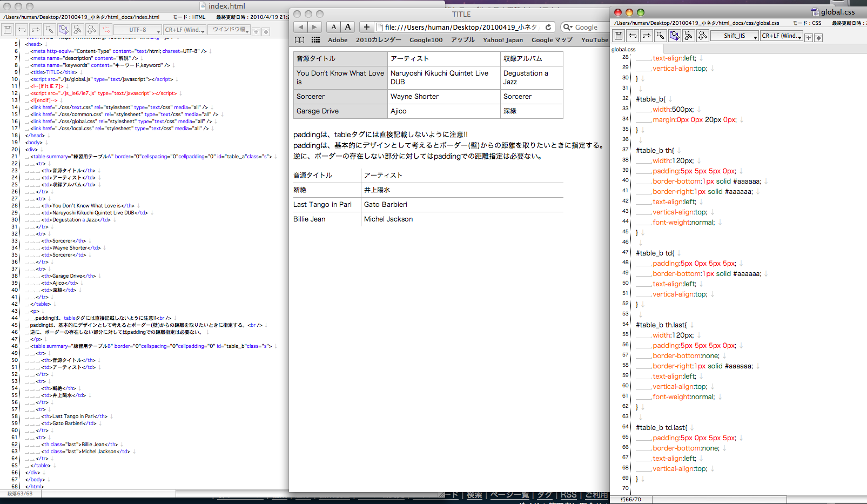867x504 pixels.
Task: Open find magnifier in index.html toolbar
Action: 50,30
